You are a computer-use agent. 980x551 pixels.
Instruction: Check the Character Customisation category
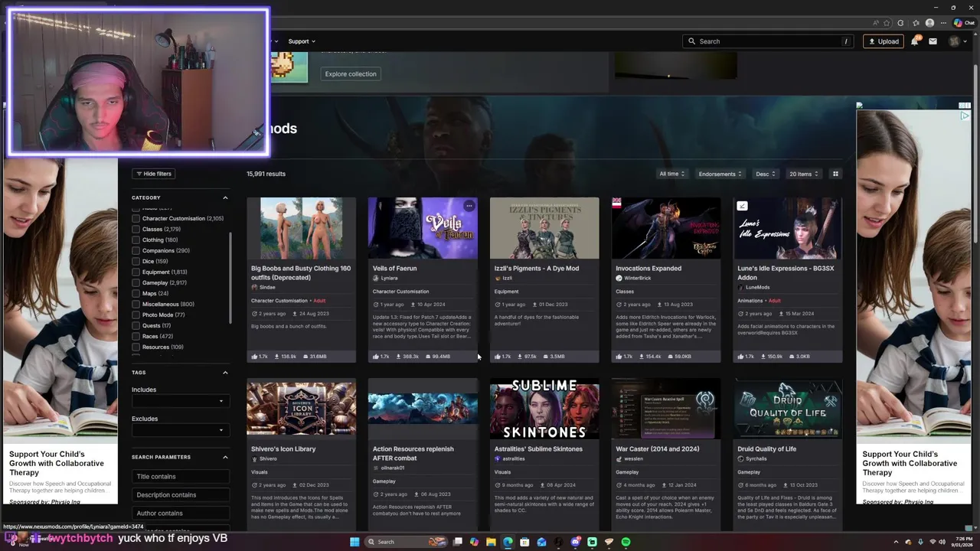pyautogui.click(x=136, y=218)
